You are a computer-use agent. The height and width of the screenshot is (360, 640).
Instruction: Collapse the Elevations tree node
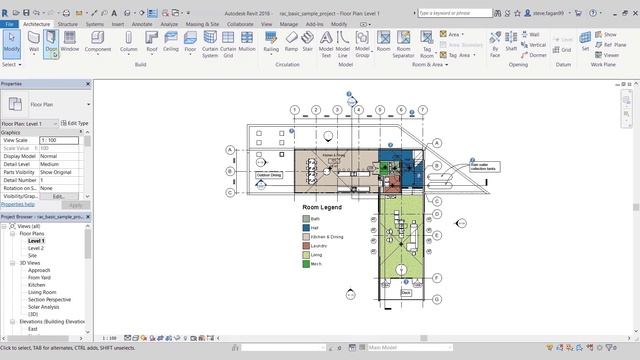click(12, 322)
